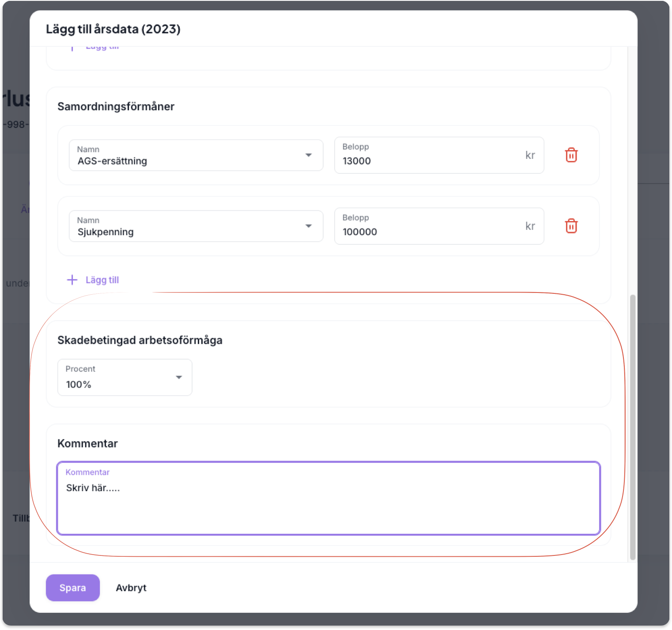Click into the Kommentar text area
This screenshot has height=630, width=672.
(328, 503)
